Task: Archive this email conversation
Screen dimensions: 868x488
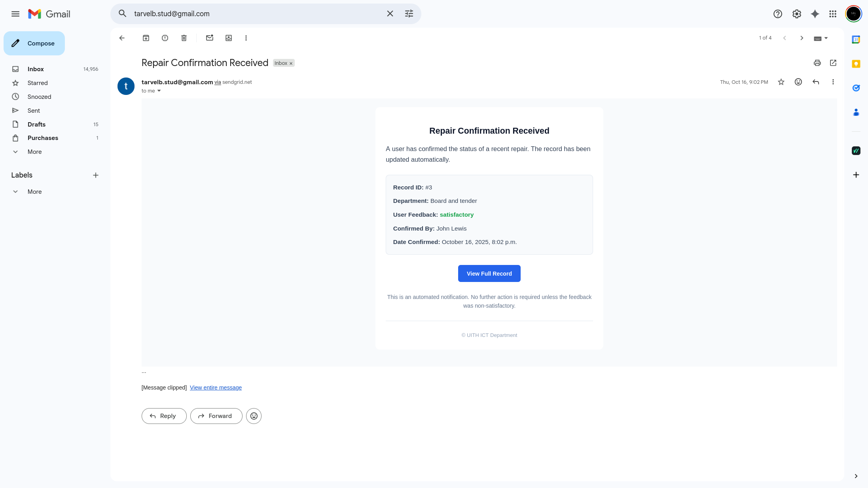Action: click(x=146, y=38)
